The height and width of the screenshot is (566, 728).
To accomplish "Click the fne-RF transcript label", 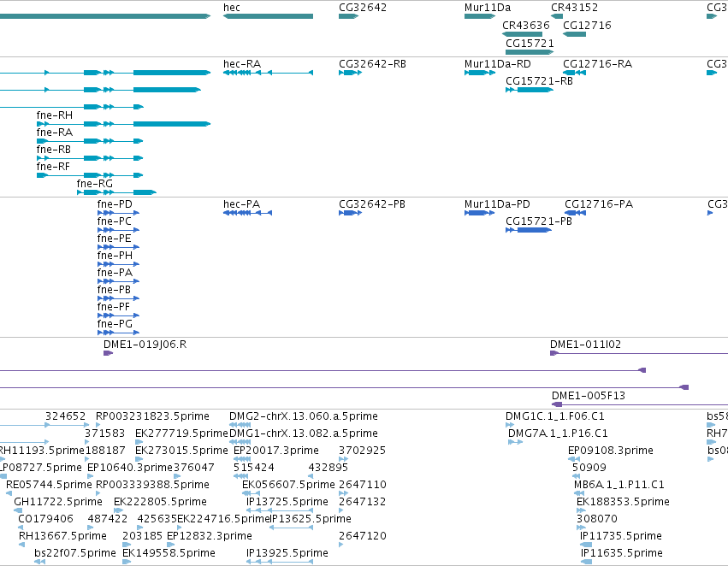I will click(x=53, y=167).
